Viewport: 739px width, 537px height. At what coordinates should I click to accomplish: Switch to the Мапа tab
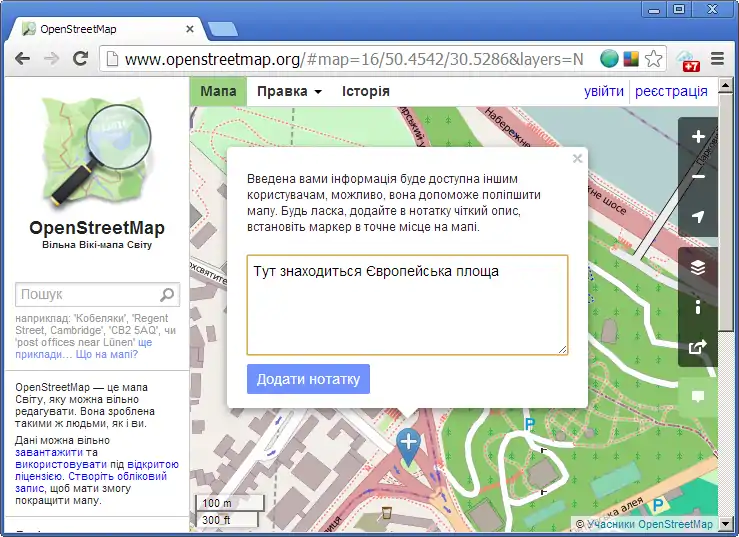[x=218, y=91]
